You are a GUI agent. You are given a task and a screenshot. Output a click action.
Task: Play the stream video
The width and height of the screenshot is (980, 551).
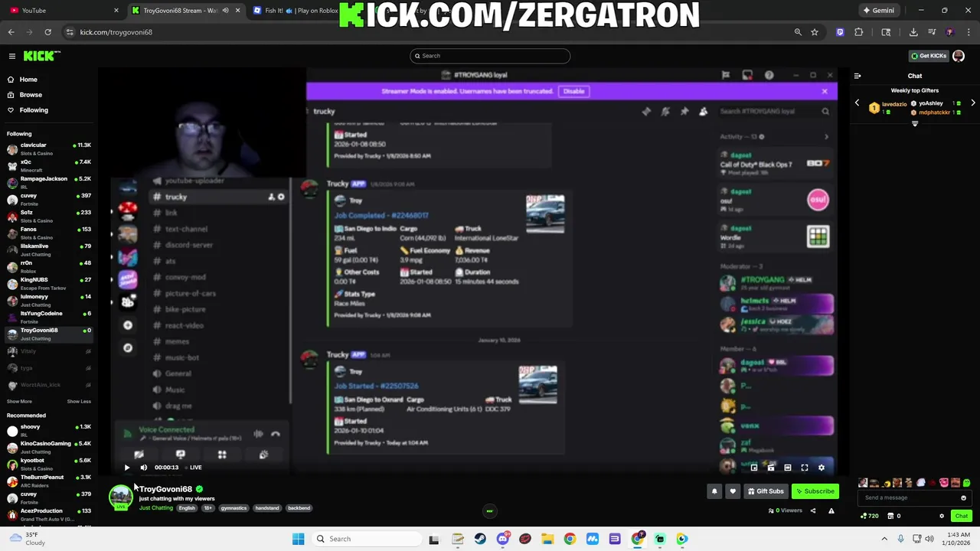(127, 468)
